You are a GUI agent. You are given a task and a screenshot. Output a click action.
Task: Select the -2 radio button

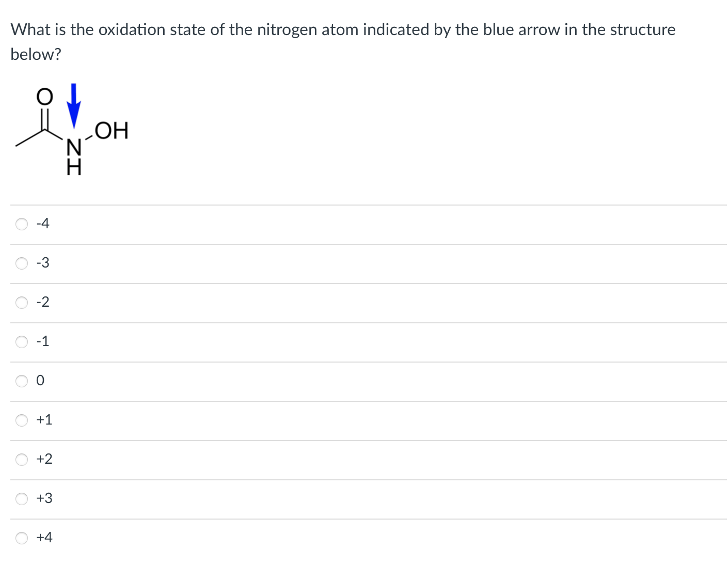[x=22, y=303]
